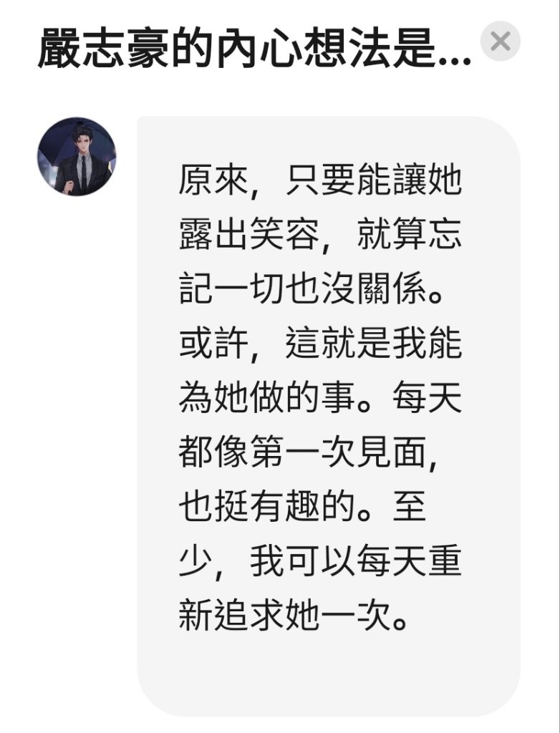This screenshot has height=733, width=560.
Task: Click the line 都像第一次見面，
Action: pos(309,452)
